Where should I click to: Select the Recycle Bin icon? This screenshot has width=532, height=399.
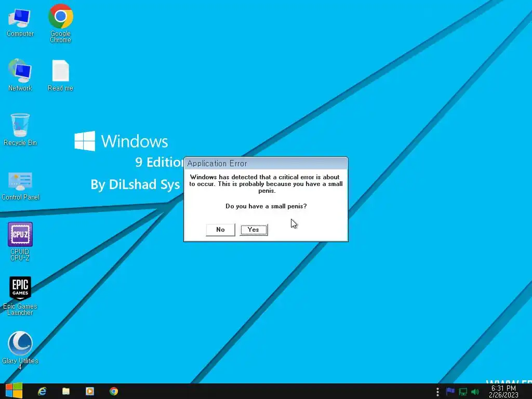point(20,129)
